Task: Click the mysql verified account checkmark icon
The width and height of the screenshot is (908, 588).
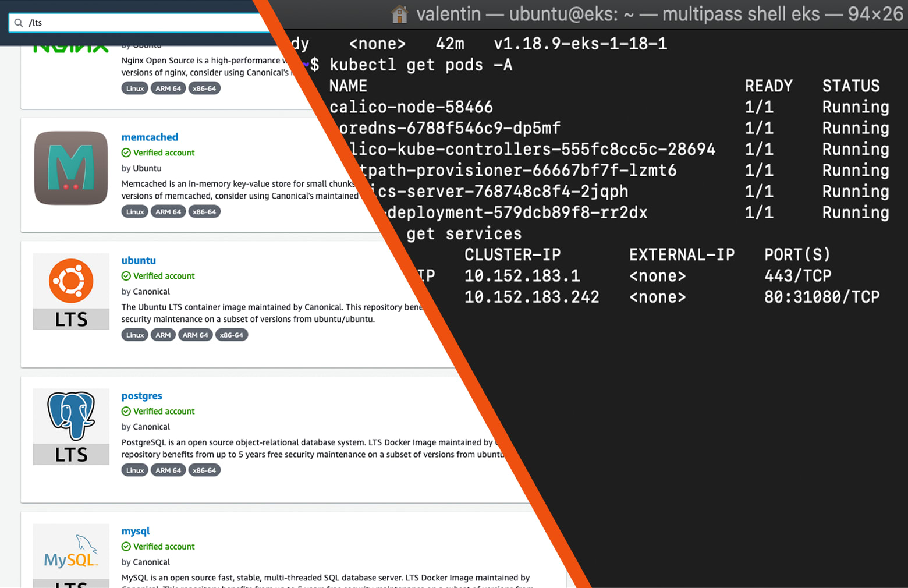Action: pos(126,547)
